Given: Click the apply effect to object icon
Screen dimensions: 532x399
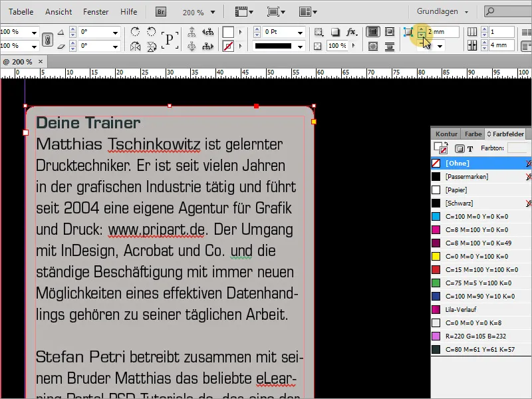Looking at the screenshot, I should point(319,32).
